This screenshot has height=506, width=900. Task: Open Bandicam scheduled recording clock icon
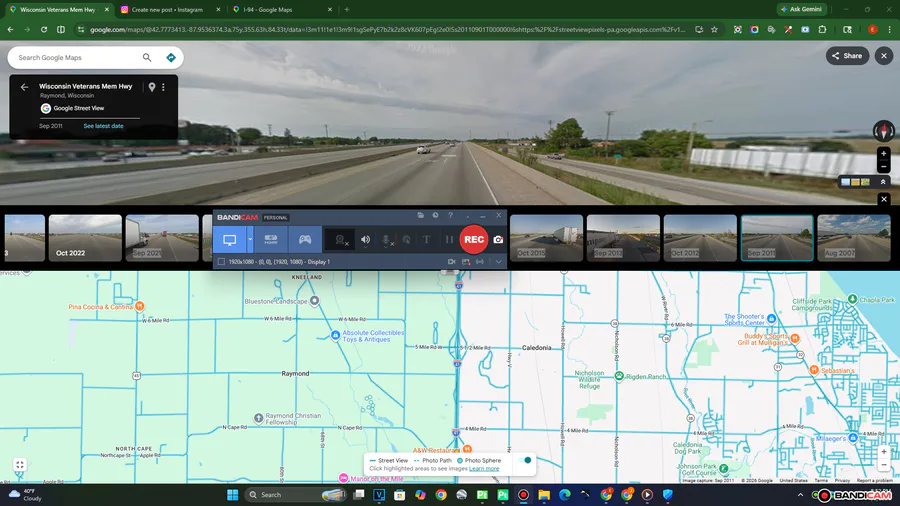[436, 215]
